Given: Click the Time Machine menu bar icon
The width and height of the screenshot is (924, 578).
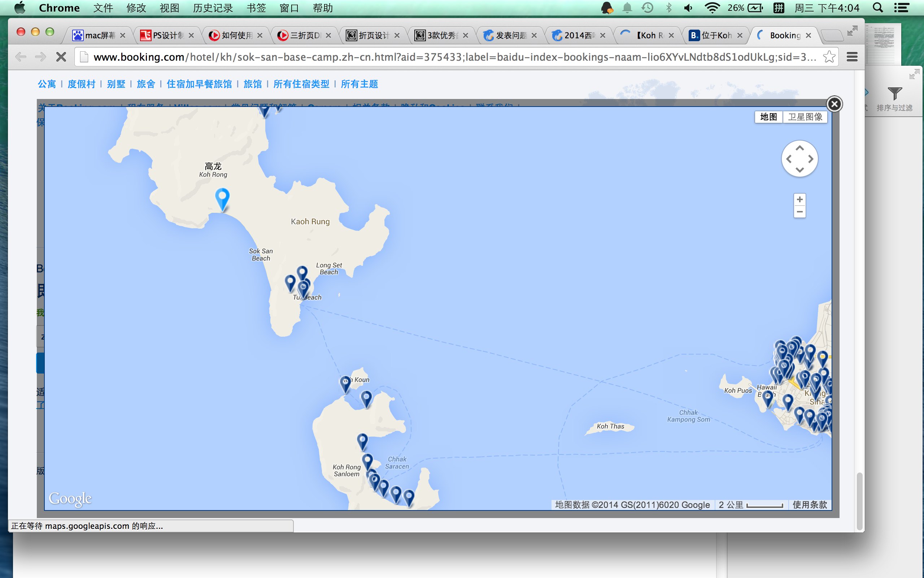Looking at the screenshot, I should coord(647,8).
